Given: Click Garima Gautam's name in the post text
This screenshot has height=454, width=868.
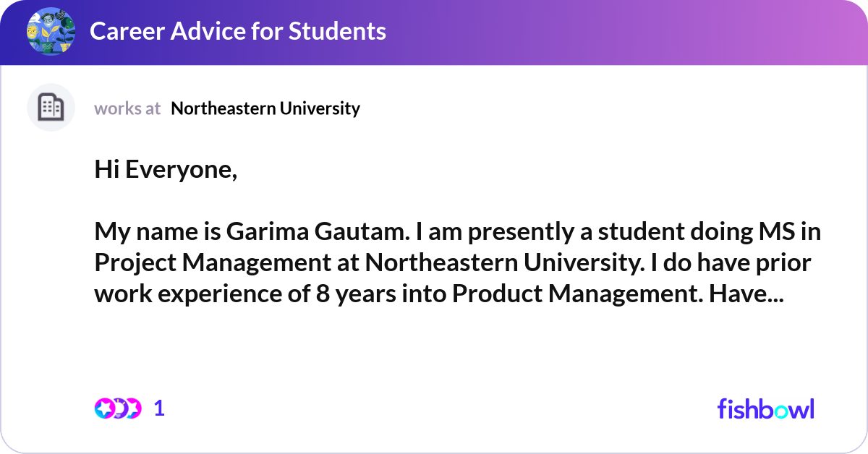Looking at the screenshot, I should tap(310, 231).
